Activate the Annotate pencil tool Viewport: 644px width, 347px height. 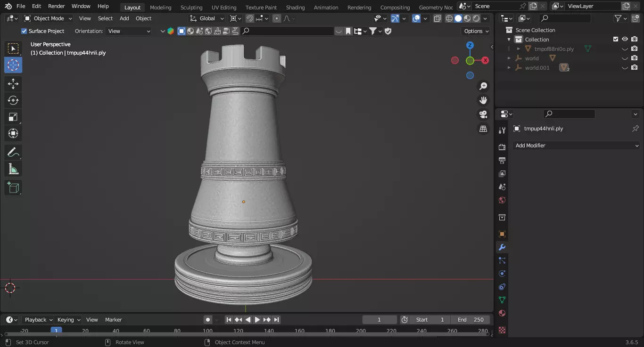(13, 153)
